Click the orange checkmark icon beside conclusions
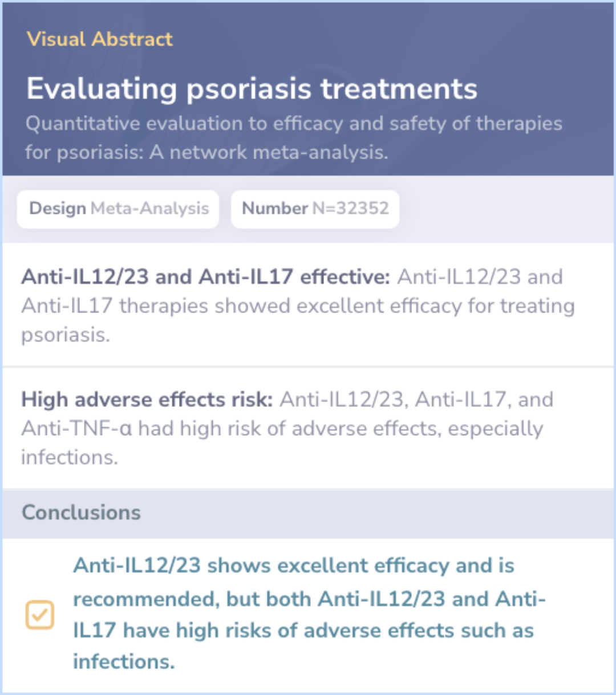 (x=40, y=615)
